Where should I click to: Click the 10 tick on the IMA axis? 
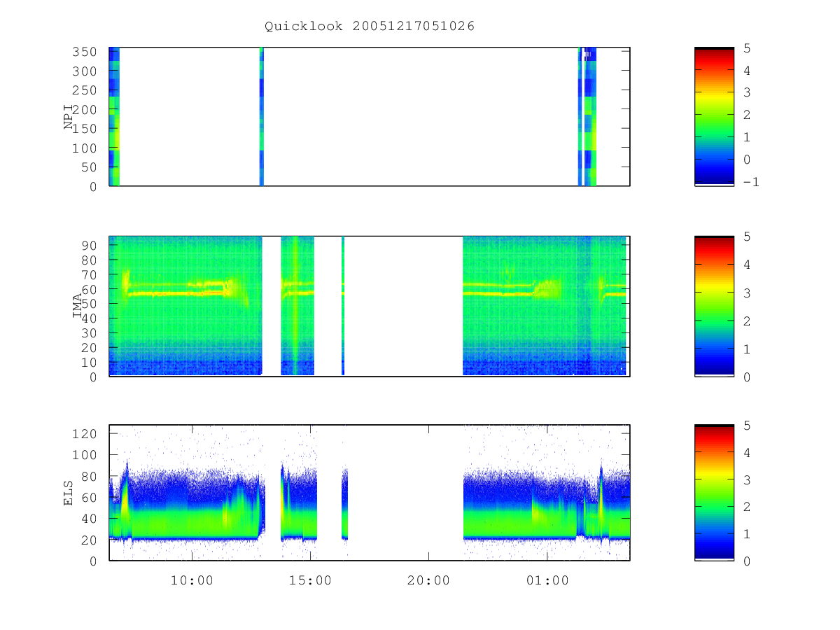click(90, 363)
